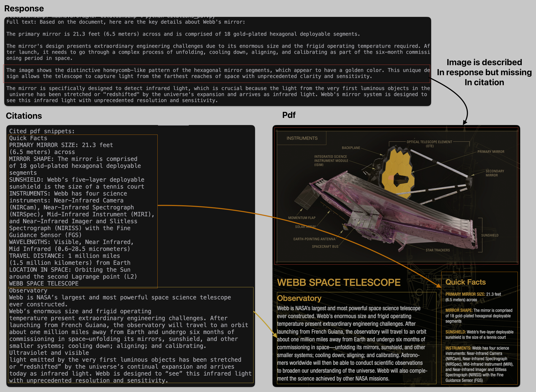Image resolution: width=536 pixels, height=392 pixels.
Task: Click the "STAR TRACKERS" diagram label
Action: (x=438, y=250)
